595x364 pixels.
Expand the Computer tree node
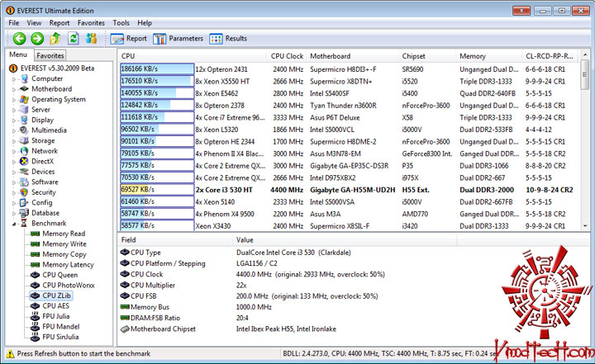click(14, 79)
